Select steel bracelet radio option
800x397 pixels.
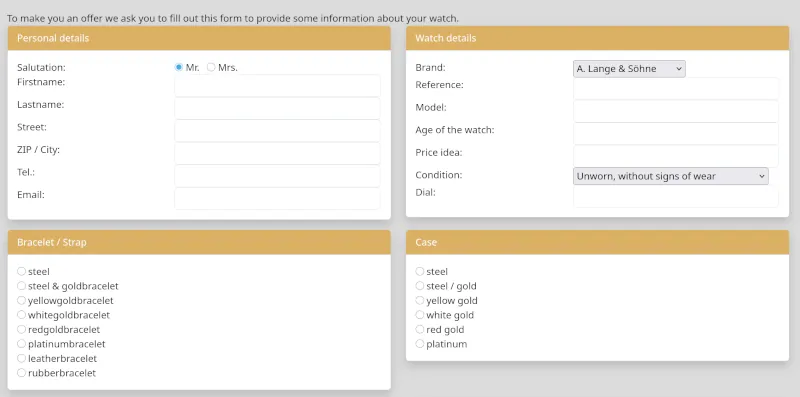tap(21, 271)
